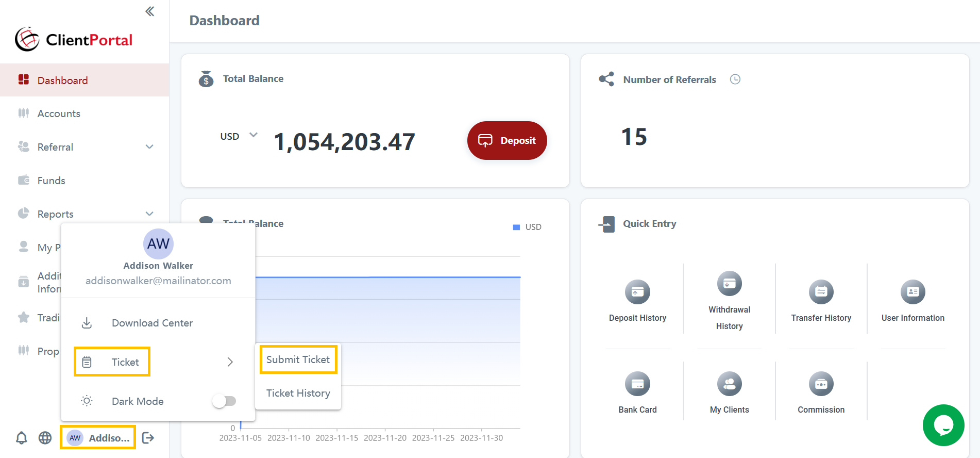Click the Bank Card icon
980x458 pixels.
(637, 384)
